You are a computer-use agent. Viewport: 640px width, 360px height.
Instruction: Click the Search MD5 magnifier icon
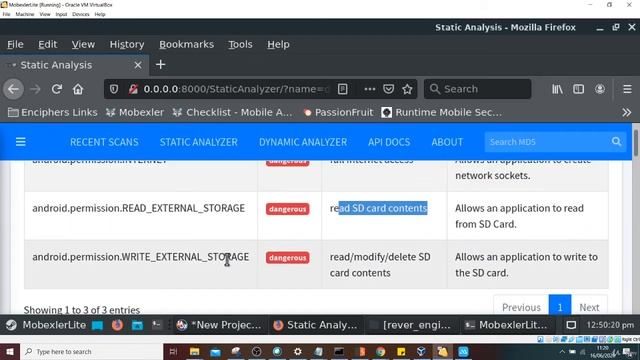pos(616,142)
